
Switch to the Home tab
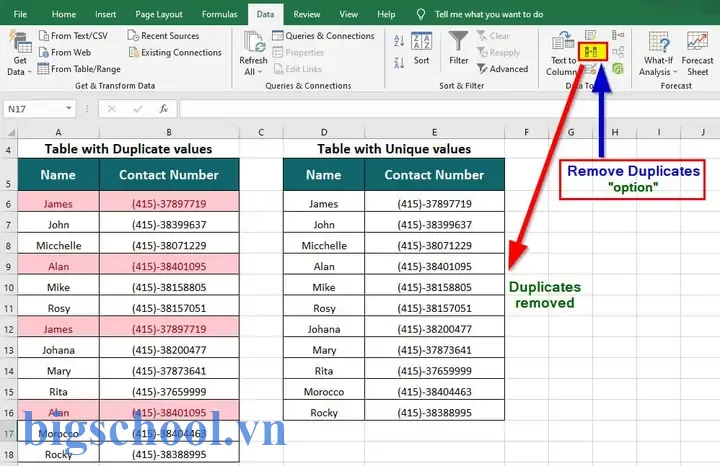(64, 14)
